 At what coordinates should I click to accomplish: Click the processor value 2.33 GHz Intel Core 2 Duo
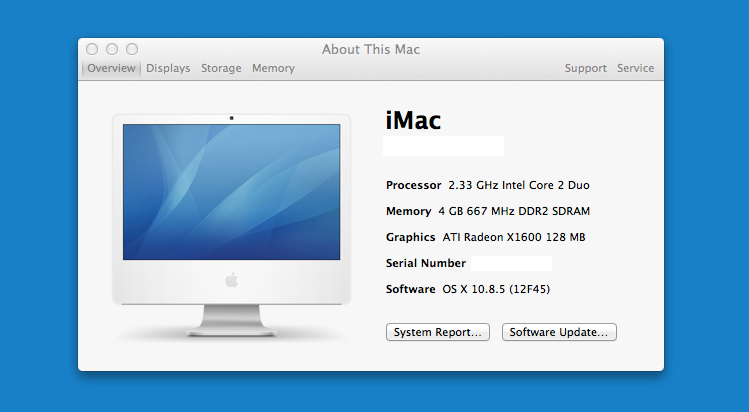519,185
